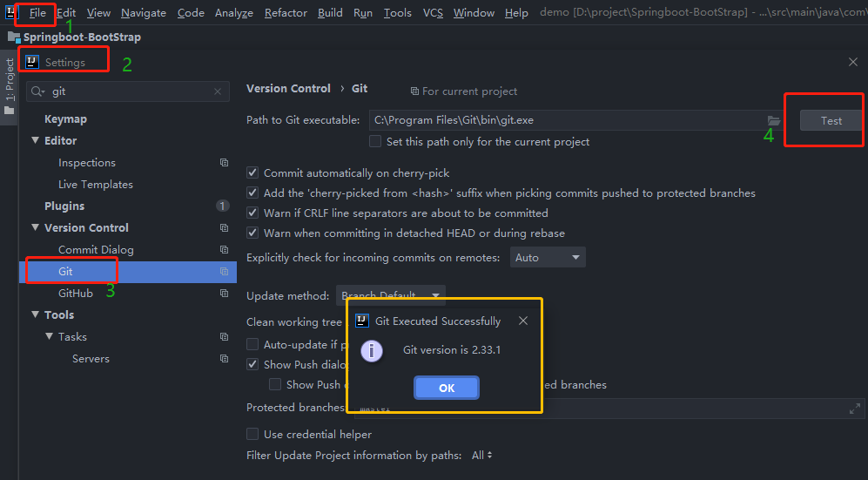
Task: Check the Use credential helper option
Action: (x=253, y=434)
